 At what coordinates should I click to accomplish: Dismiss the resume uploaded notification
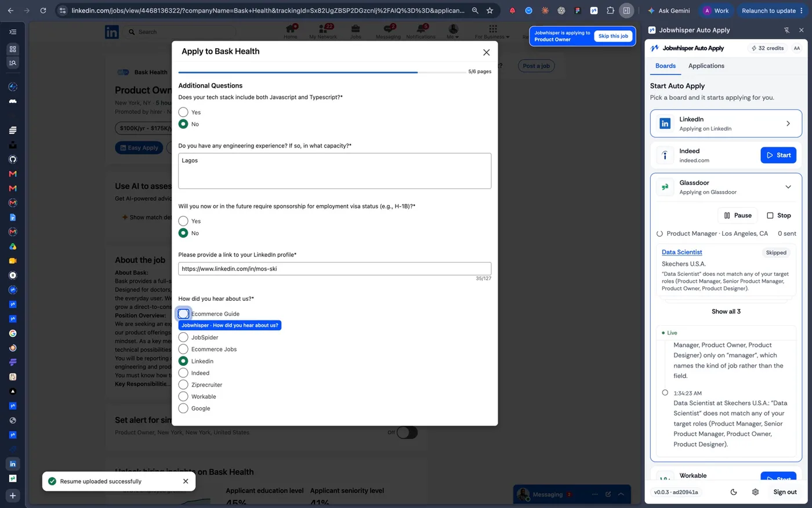pos(186,481)
